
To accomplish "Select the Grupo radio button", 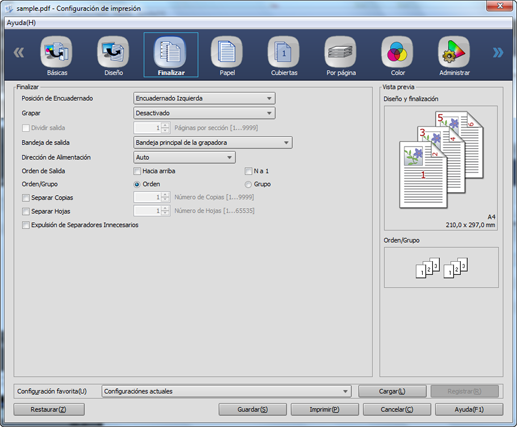I will (x=248, y=184).
